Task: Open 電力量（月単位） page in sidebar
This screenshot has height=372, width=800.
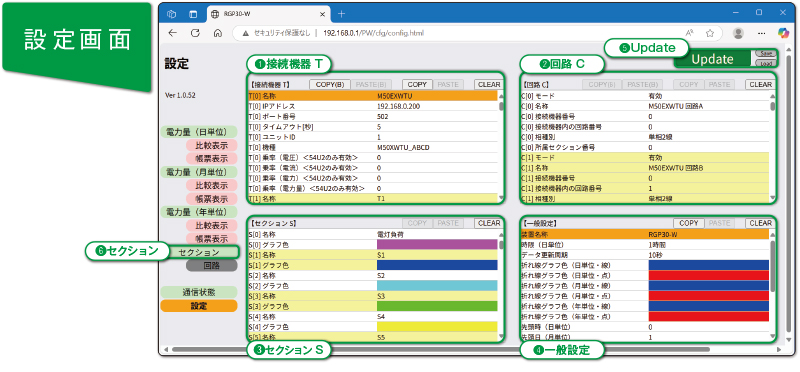Action: click(x=198, y=172)
